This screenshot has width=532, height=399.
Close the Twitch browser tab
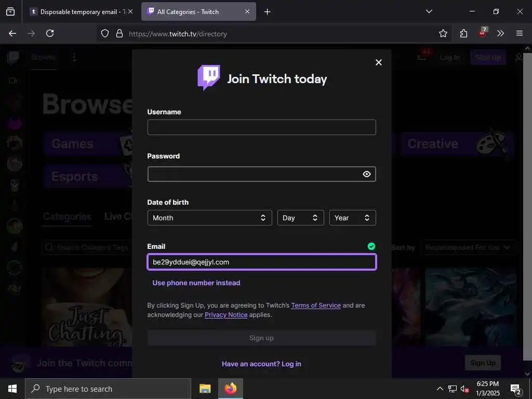coord(247,11)
